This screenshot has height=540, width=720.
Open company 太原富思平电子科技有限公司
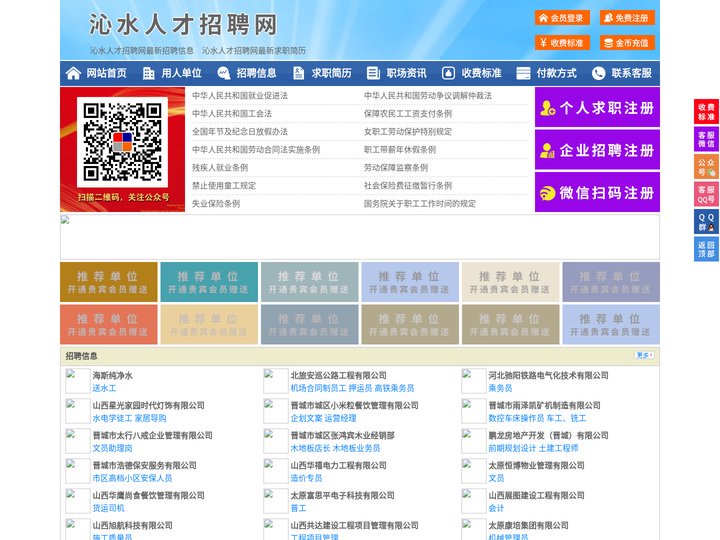click(343, 495)
